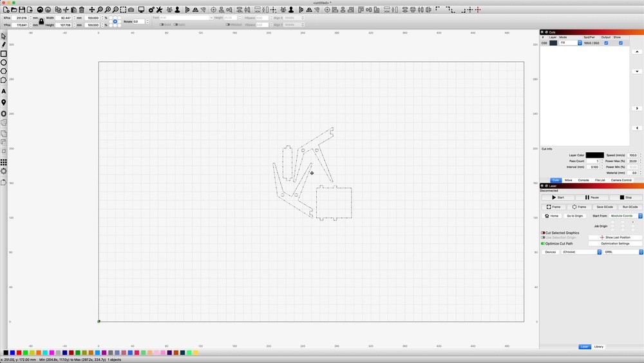
Task: Click the Power Max (%) field
Action: click(633, 161)
